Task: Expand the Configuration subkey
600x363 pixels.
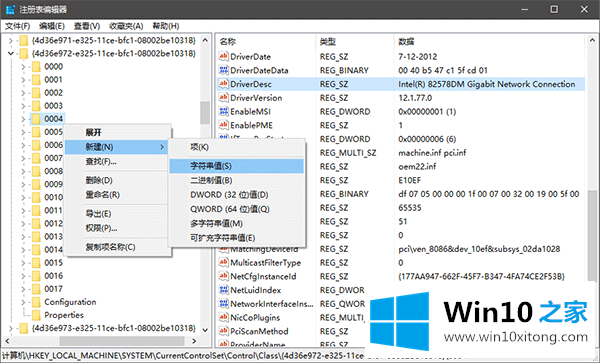Action: pos(23,302)
